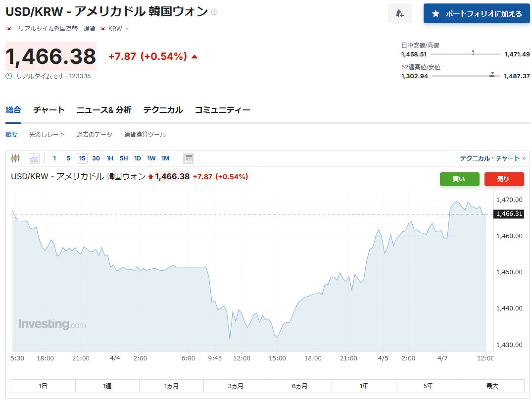Click the South Korea flag beside real-time forex label
The image size is (532, 404).
coord(9,29)
